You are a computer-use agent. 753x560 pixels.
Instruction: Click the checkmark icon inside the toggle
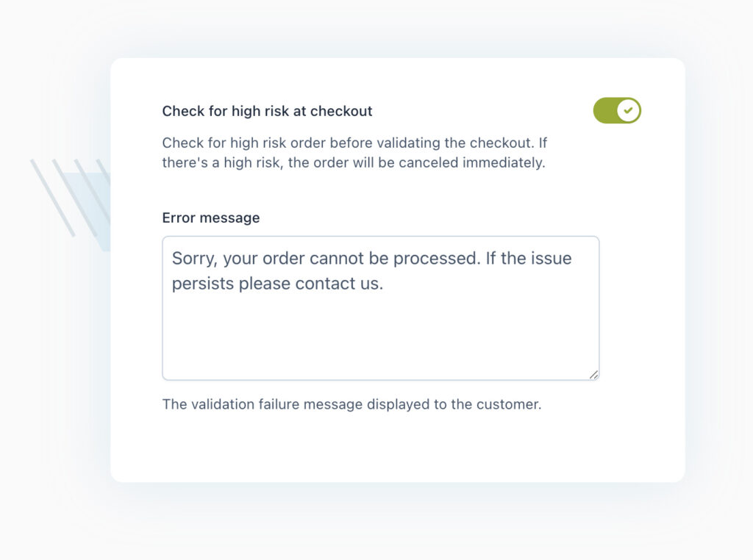(629, 110)
